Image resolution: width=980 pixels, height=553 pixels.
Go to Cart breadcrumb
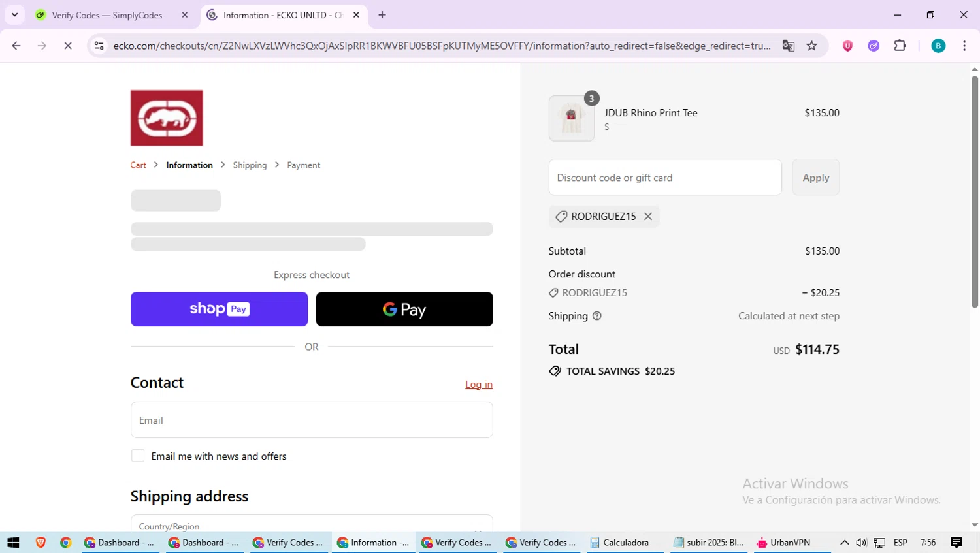(x=139, y=165)
